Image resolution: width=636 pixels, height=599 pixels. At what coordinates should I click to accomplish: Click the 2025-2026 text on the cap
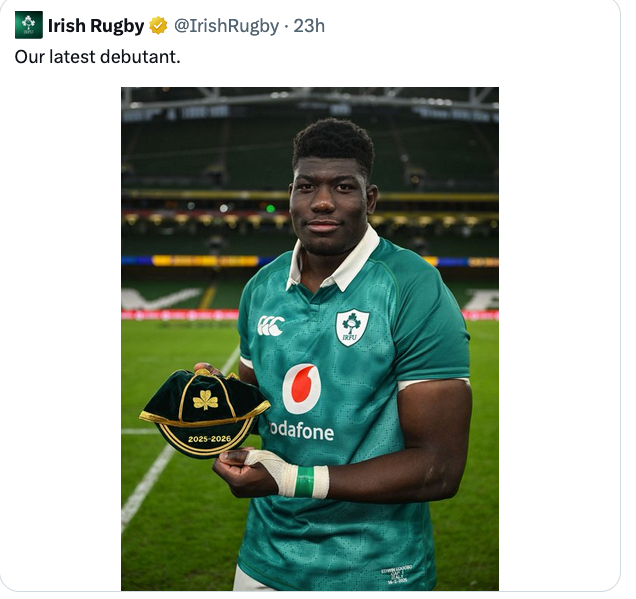209,439
